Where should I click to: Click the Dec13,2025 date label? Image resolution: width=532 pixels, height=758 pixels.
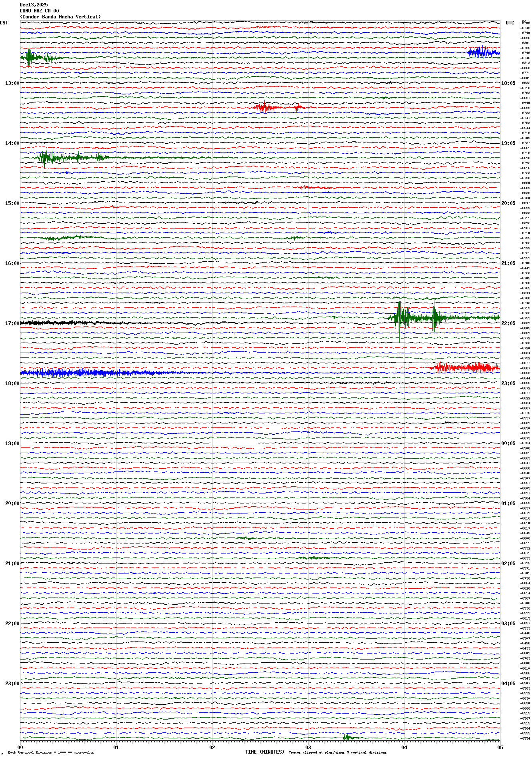coord(34,5)
